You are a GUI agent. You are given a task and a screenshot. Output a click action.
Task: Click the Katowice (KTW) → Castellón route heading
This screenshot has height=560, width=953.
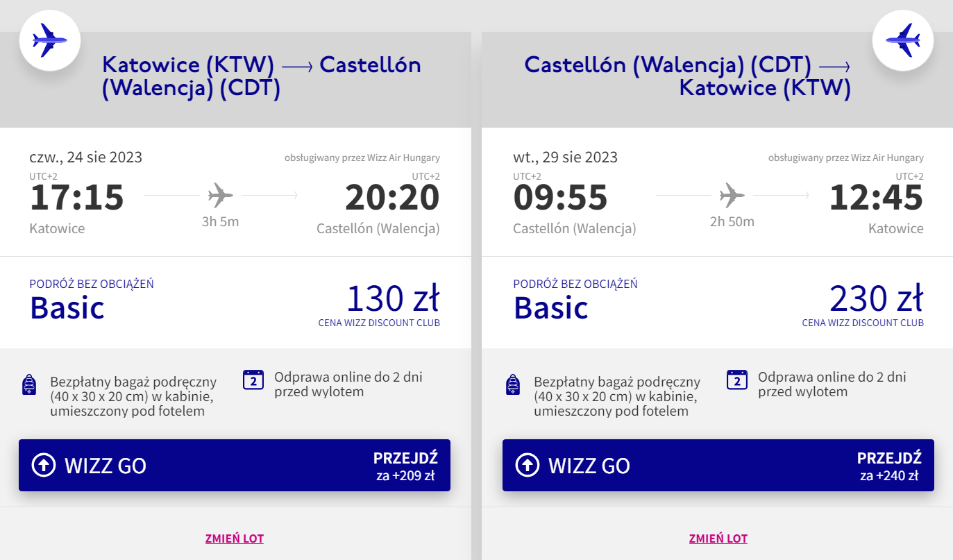pyautogui.click(x=261, y=76)
